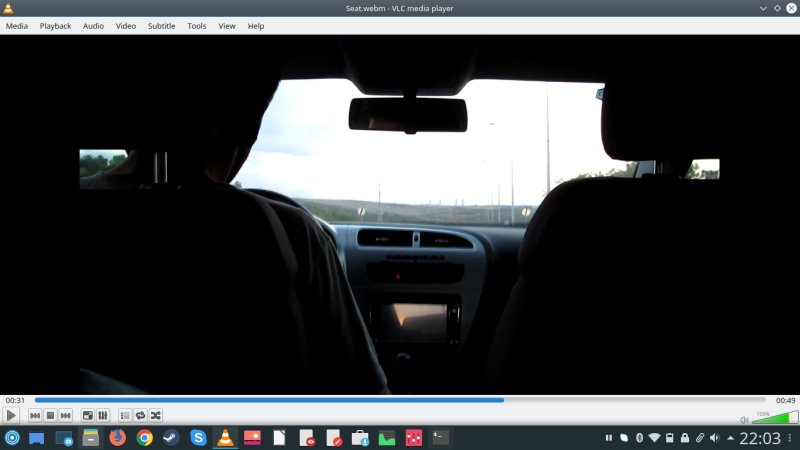Open the View menu
The width and height of the screenshot is (800, 450).
pyautogui.click(x=227, y=26)
